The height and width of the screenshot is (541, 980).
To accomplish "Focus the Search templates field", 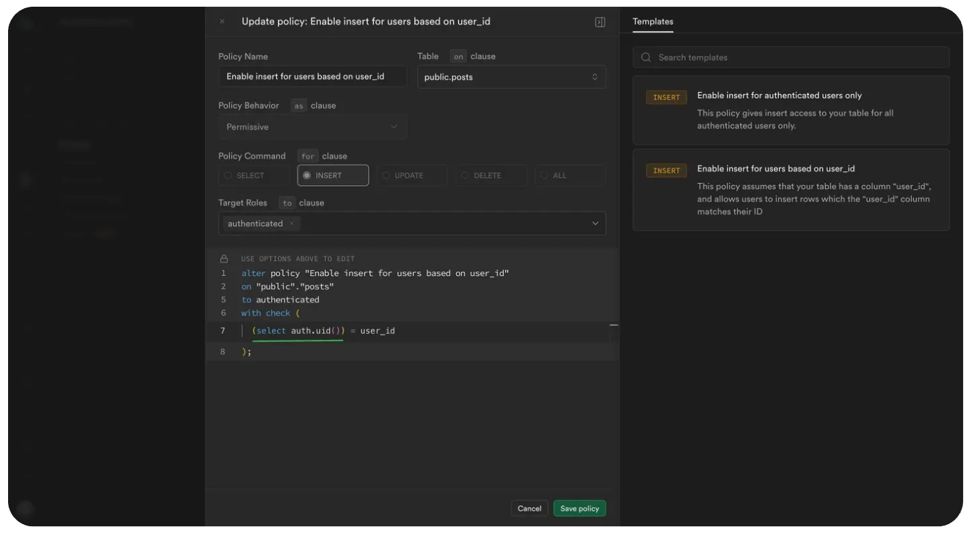I will click(x=791, y=57).
